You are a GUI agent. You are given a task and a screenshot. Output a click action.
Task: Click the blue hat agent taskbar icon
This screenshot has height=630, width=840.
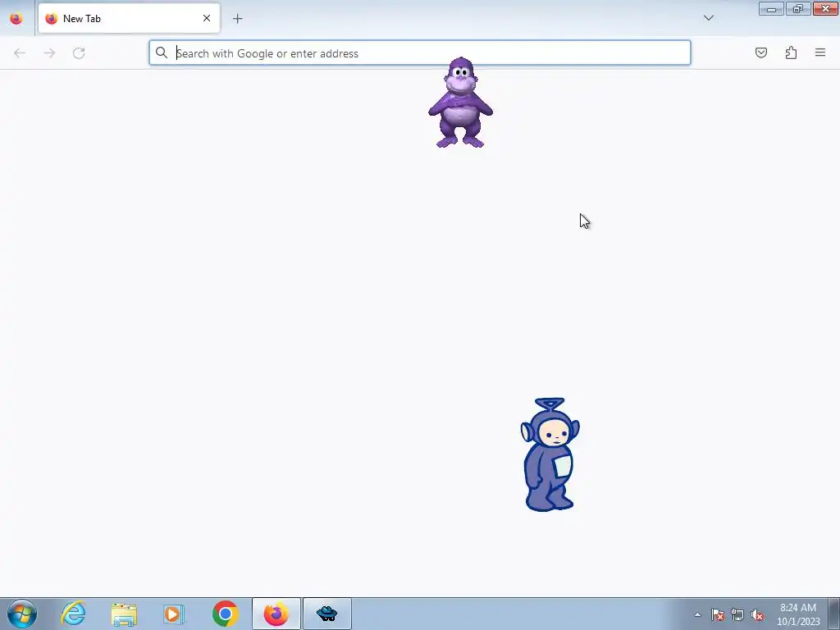(x=326, y=614)
